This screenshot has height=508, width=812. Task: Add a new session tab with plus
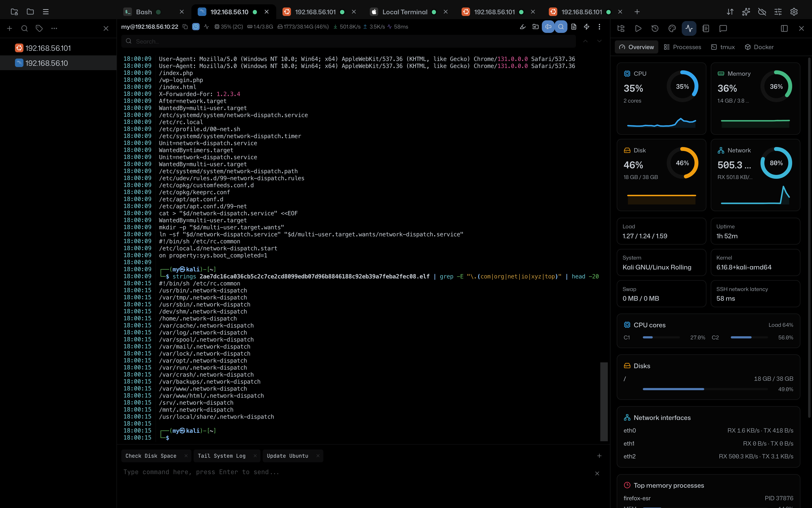tap(637, 12)
